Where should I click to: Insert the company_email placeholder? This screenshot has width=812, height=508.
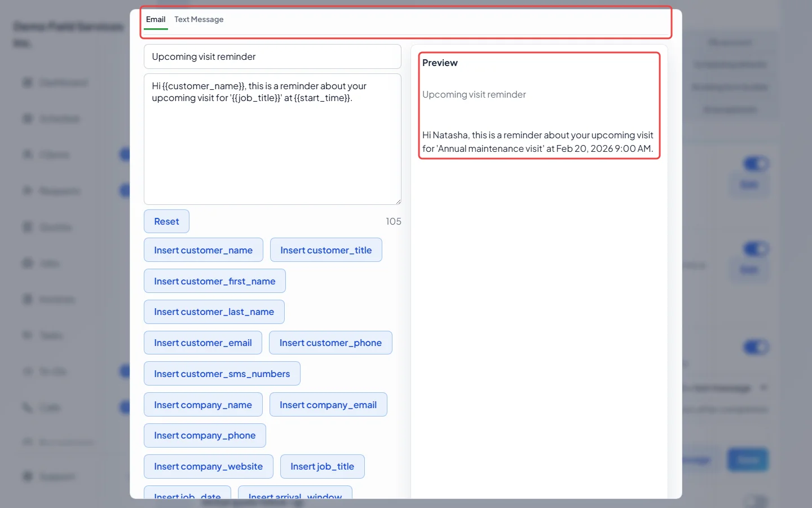tap(328, 405)
